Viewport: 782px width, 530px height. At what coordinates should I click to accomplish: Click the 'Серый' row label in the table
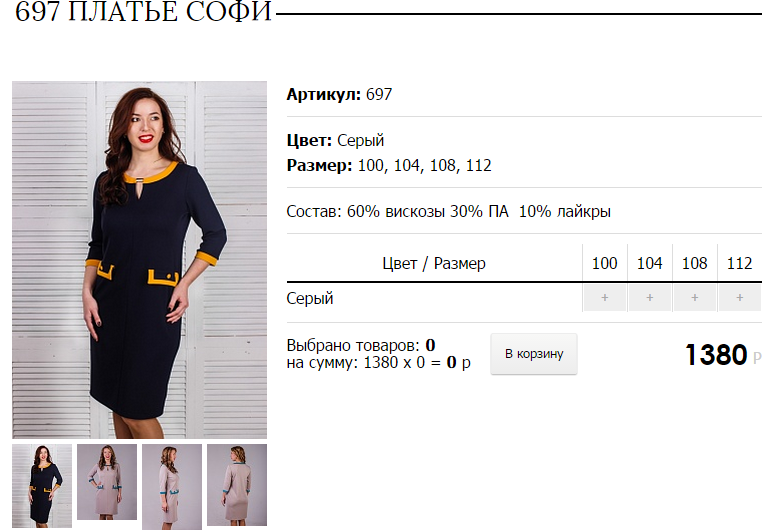[x=310, y=298]
